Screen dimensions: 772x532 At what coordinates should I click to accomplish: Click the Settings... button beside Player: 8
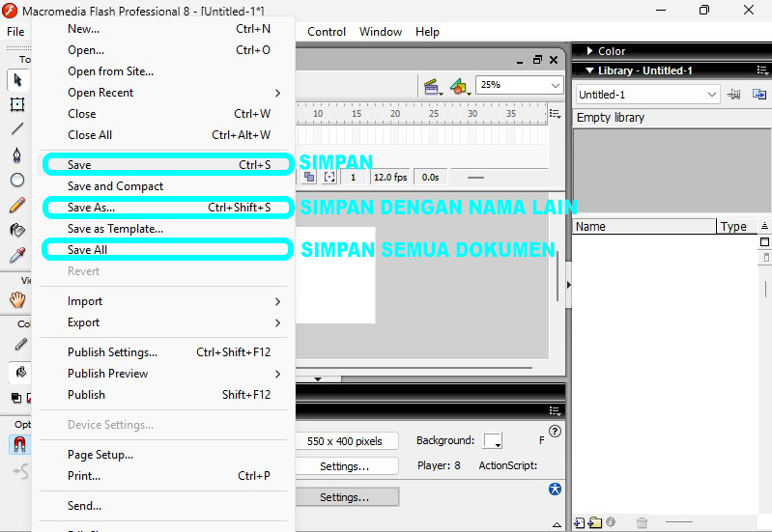344,466
